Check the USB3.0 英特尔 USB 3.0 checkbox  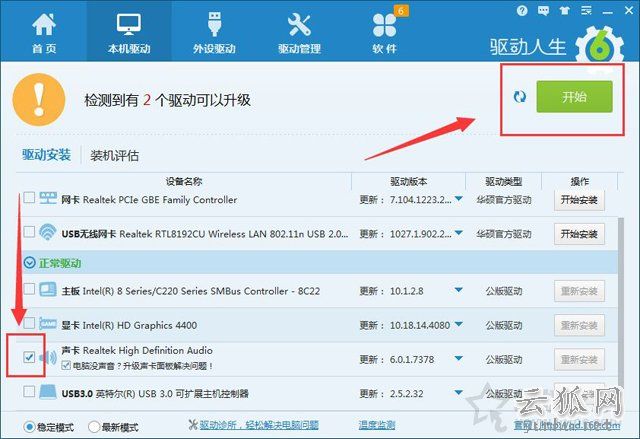click(29, 392)
